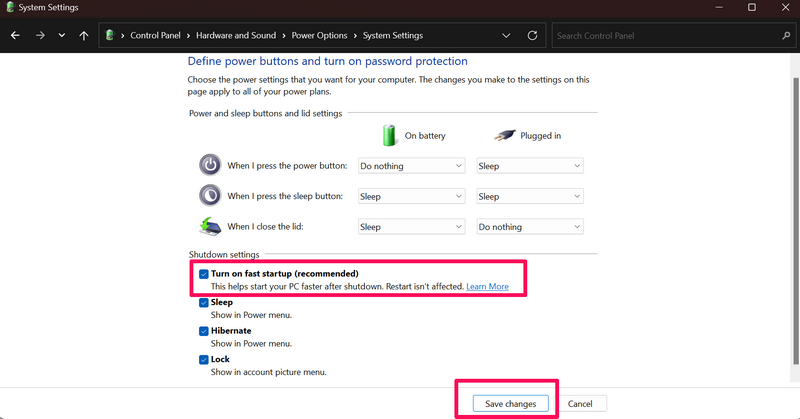Viewport: 800px width, 419px height.
Task: Minimize the System Settings window
Action: point(719,7)
